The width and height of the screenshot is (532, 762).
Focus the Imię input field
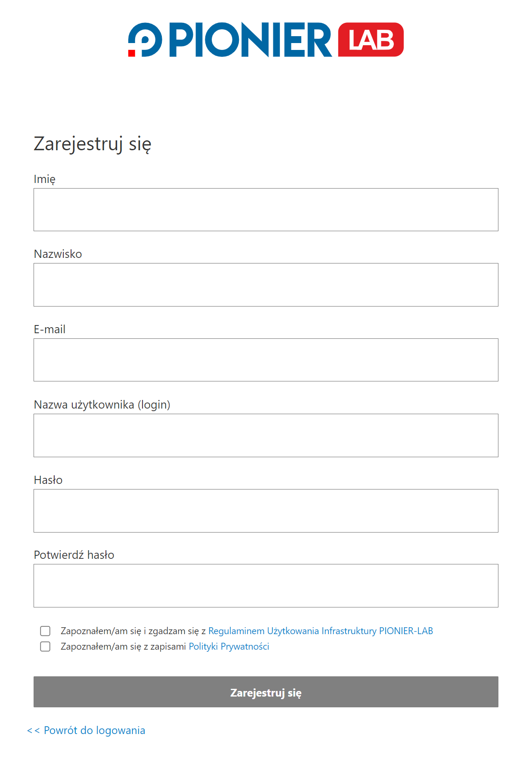[x=266, y=210]
